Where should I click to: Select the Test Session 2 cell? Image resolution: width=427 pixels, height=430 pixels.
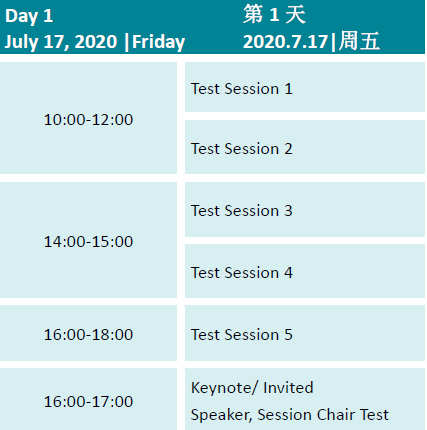[305, 147]
